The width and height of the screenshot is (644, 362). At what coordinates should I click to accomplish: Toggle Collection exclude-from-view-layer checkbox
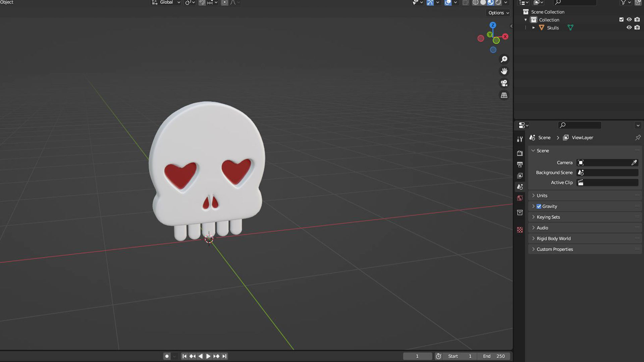pos(621,20)
